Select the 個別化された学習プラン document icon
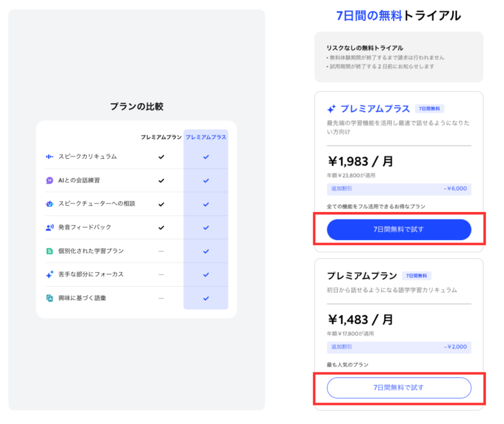This screenshot has width=504, height=424. pyautogui.click(x=49, y=251)
